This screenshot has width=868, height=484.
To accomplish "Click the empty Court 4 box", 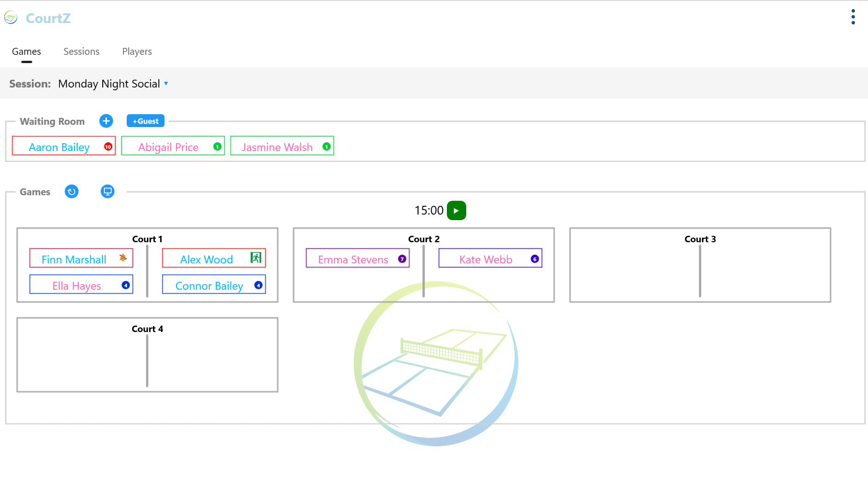I will click(147, 355).
